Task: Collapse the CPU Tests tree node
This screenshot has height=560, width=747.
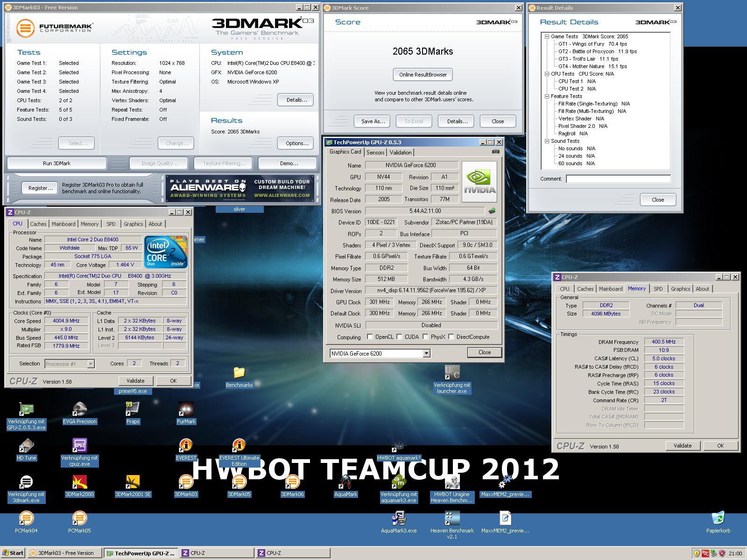Action: coord(547,74)
